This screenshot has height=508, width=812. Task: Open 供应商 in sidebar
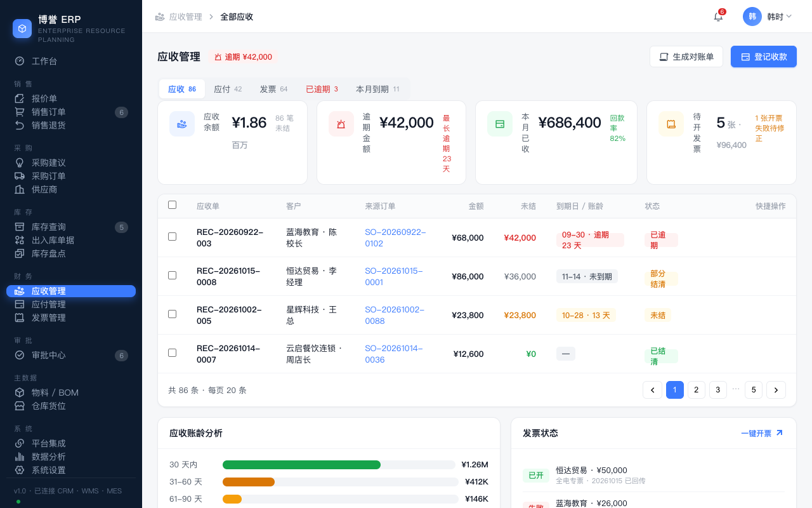[x=71, y=189]
